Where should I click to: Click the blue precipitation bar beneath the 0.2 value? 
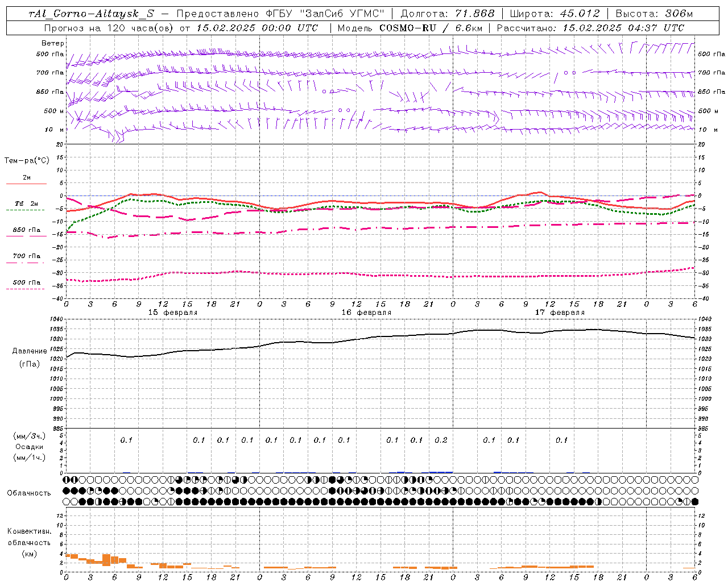(441, 472)
